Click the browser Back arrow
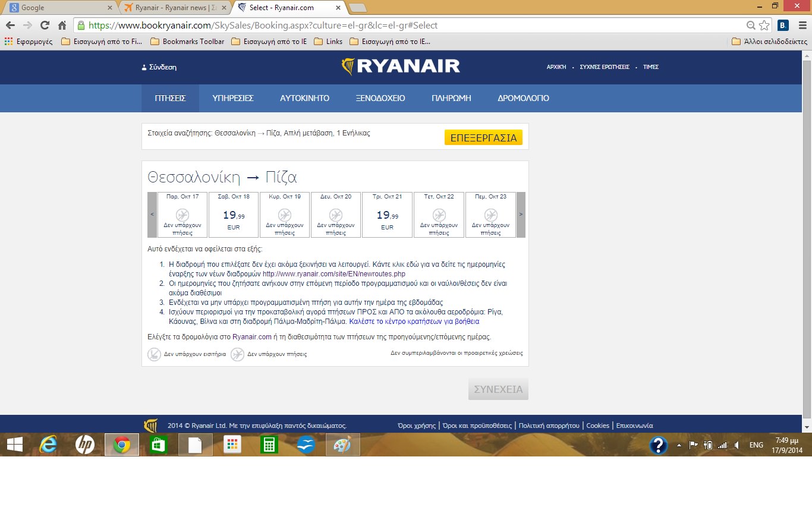Image resolution: width=812 pixels, height=523 pixels. pos(10,26)
